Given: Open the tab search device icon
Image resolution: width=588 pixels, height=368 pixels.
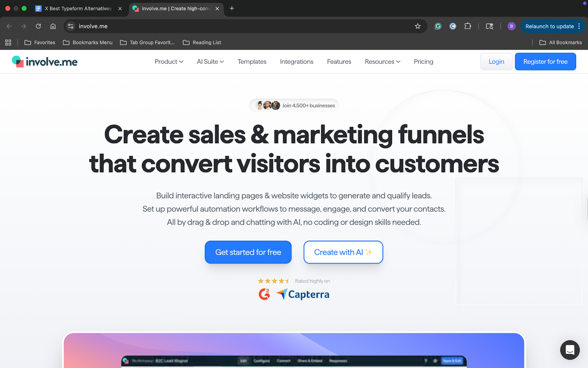Looking at the screenshot, I should tap(489, 26).
